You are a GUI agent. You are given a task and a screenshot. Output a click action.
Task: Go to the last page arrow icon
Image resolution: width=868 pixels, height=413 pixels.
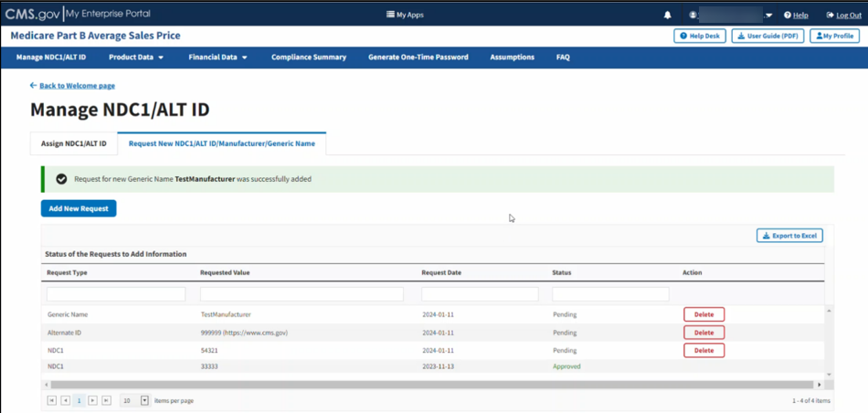[x=106, y=400]
